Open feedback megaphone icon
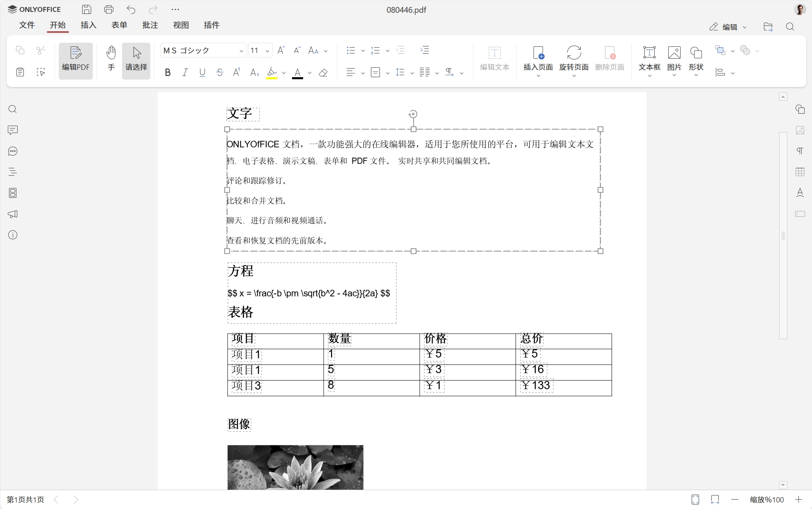 pos(13,214)
